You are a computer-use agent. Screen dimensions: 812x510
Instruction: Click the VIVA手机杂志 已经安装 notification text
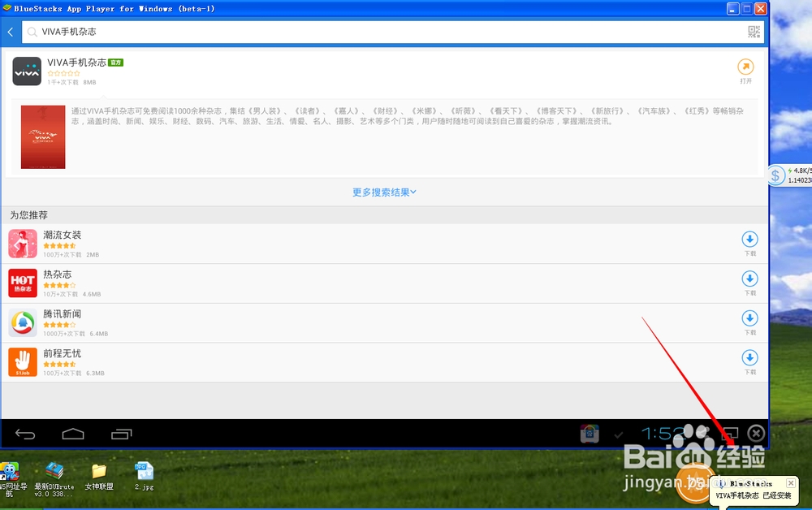pyautogui.click(x=754, y=495)
